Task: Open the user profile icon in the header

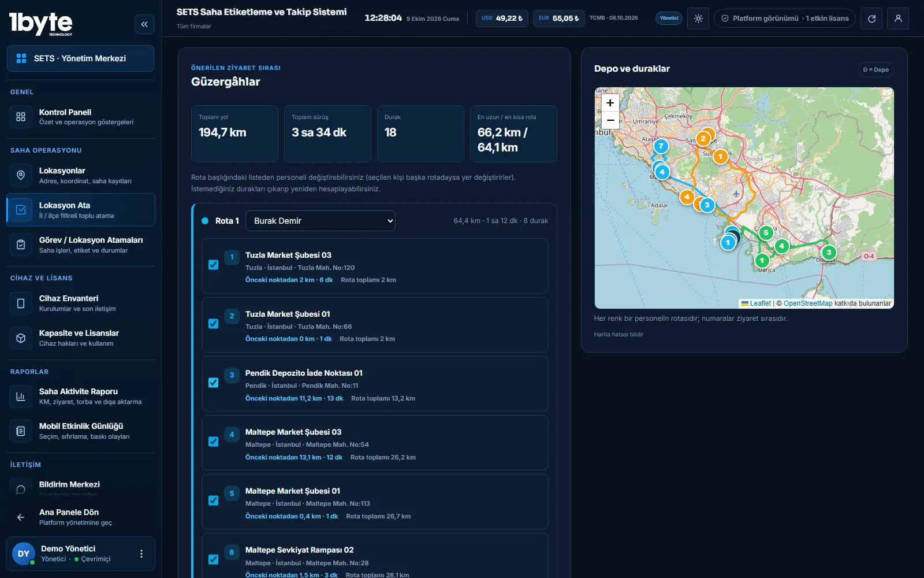Action: coord(898,18)
